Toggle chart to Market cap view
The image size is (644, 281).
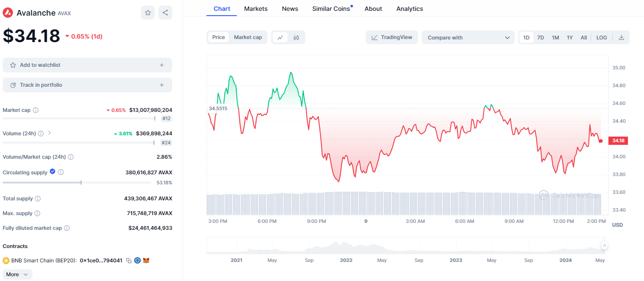click(248, 37)
